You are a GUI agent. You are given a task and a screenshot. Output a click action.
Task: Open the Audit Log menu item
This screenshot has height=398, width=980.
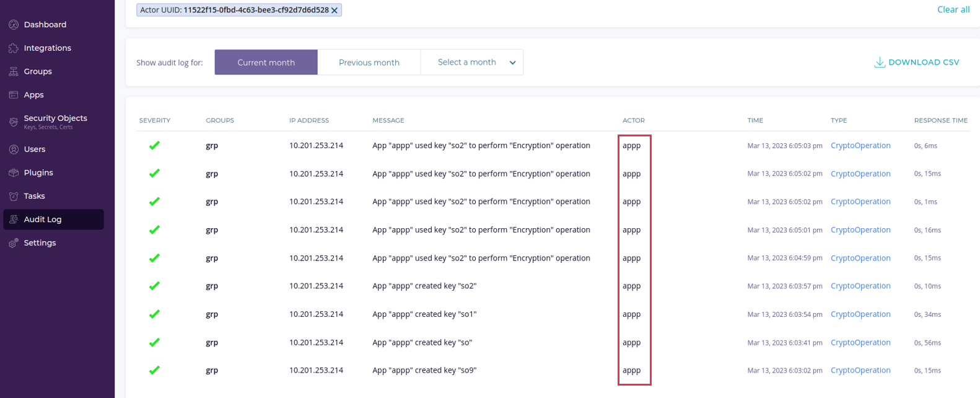click(42, 219)
